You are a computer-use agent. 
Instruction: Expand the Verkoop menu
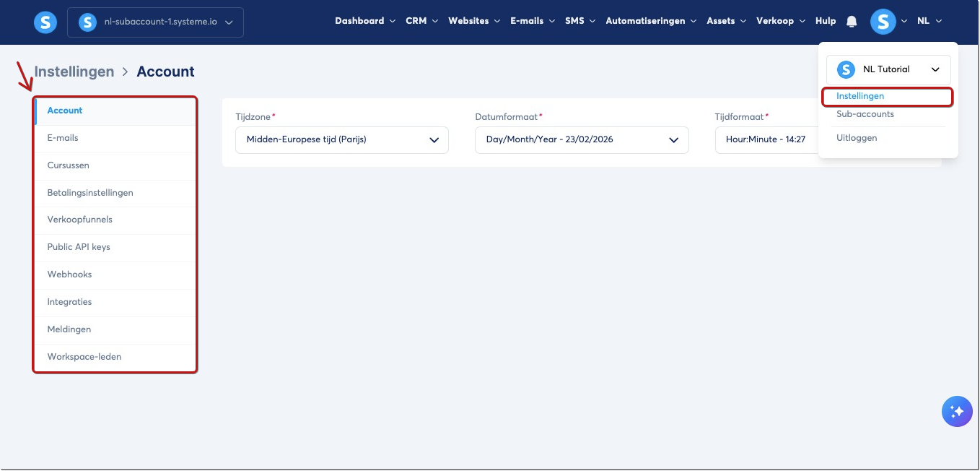click(x=781, y=21)
